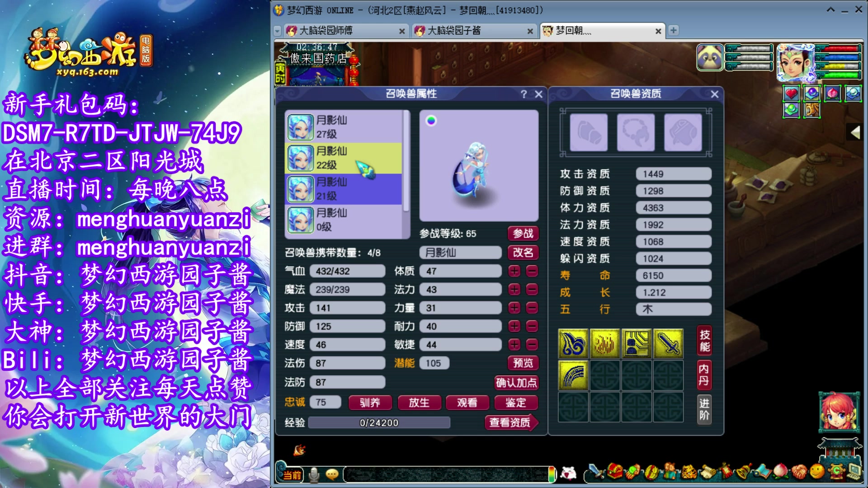Click the summon name field 月影仙
The width and height of the screenshot is (868, 488).
[460, 253]
